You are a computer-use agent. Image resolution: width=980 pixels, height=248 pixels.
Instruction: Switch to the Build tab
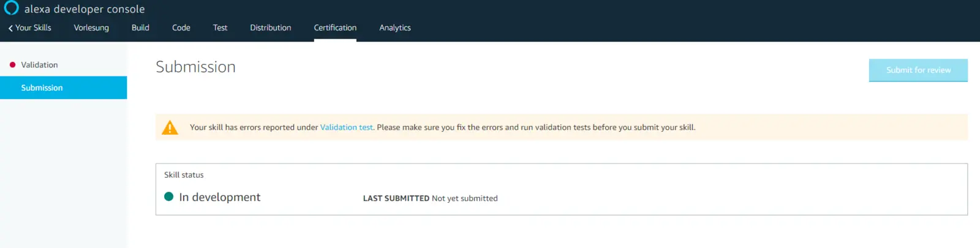(140, 28)
